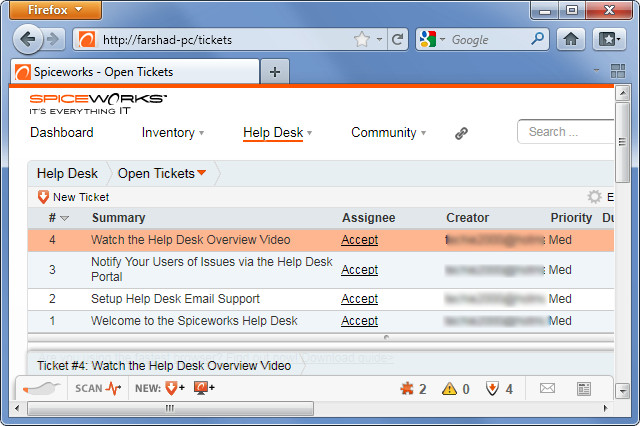Viewport: 640px width, 426px height.
Task: Open the Firefox menu button
Action: tap(55, 10)
